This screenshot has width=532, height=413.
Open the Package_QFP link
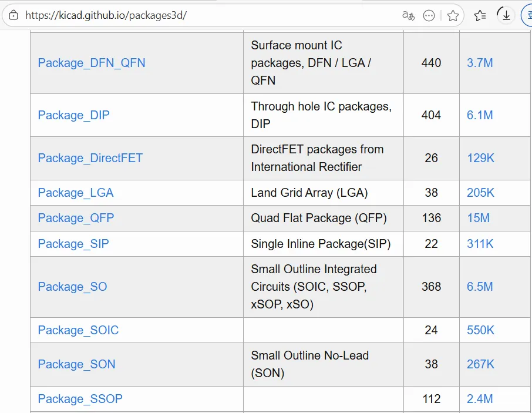coord(76,218)
